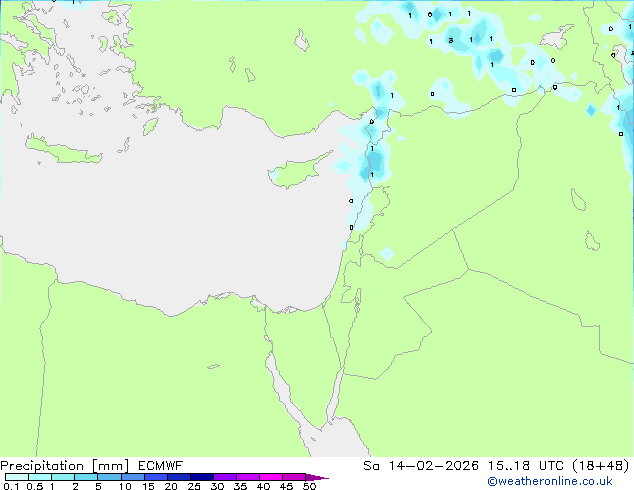Click the "20" legend scale label
634x490 pixels.
171,486
